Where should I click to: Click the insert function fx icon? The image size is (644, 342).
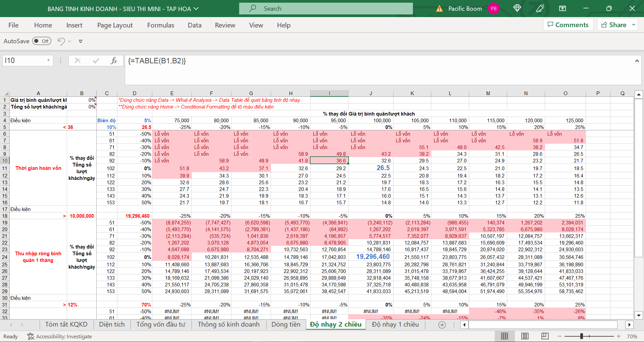[x=114, y=61]
